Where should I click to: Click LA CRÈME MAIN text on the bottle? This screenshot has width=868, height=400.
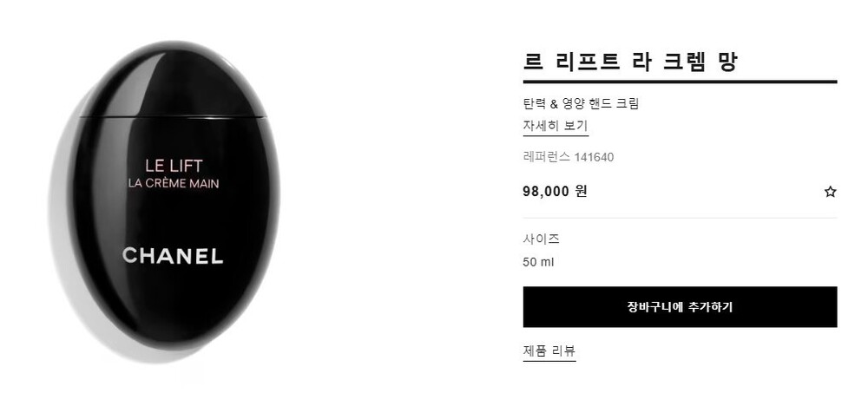coord(173,182)
